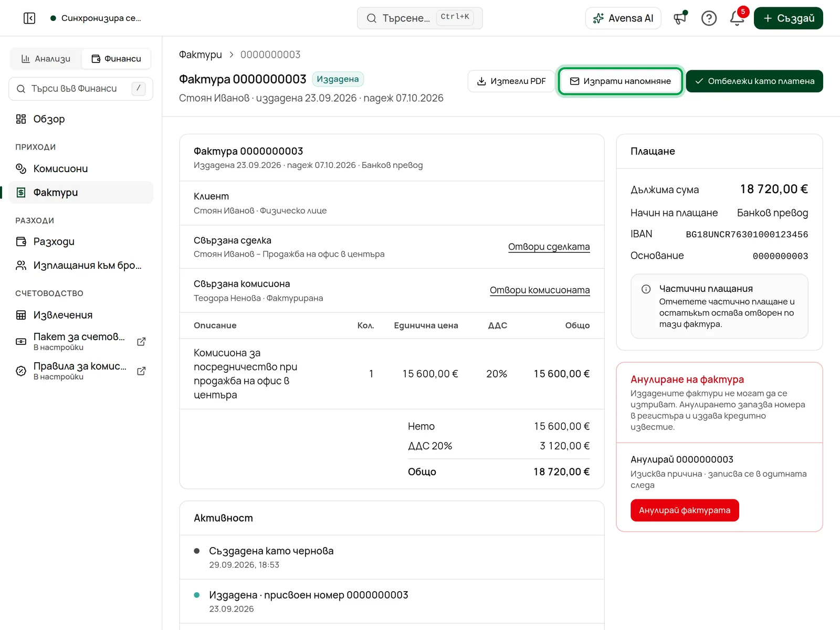
Task: Open Извлечения in the sidebar
Action: coord(81,315)
